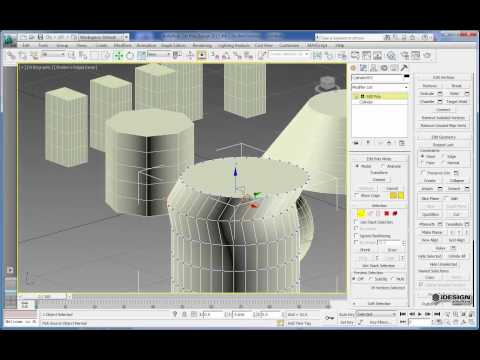Open the Utilities hammer panel tab
The image size is (480, 360).
pyautogui.click(x=404, y=68)
